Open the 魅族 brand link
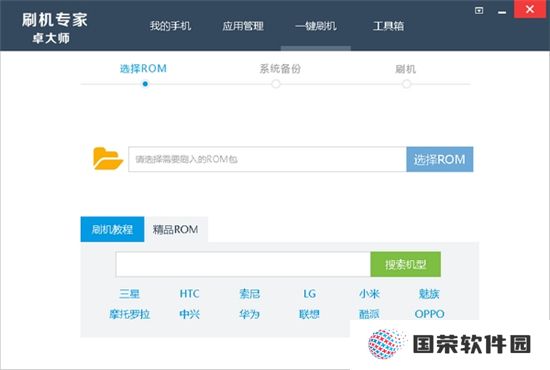 pyautogui.click(x=429, y=294)
